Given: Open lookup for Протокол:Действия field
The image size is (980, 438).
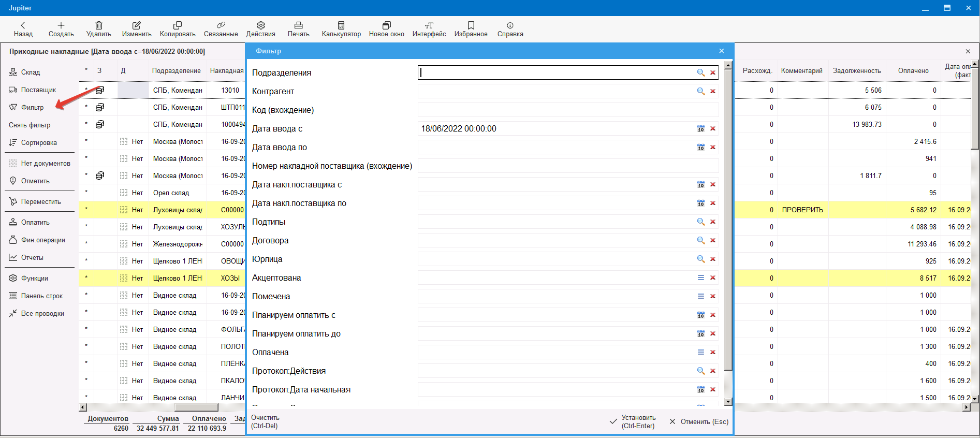Looking at the screenshot, I should tap(701, 371).
